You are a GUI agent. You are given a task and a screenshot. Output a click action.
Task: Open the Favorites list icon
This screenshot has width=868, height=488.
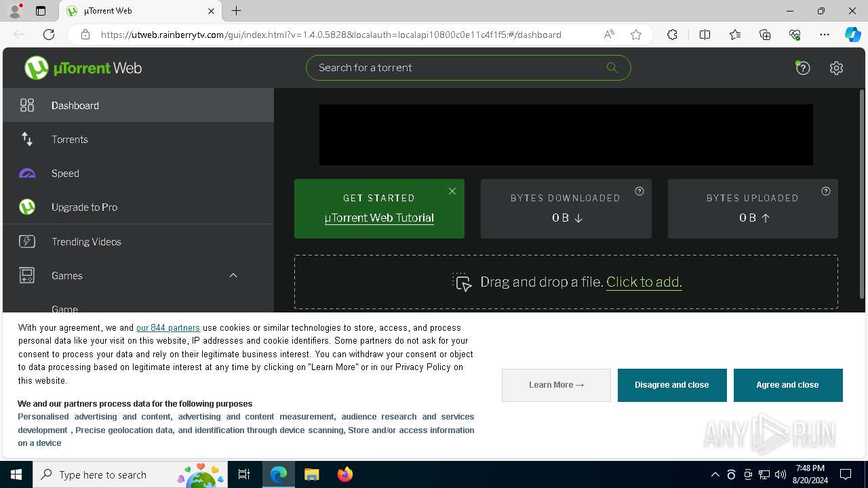735,35
